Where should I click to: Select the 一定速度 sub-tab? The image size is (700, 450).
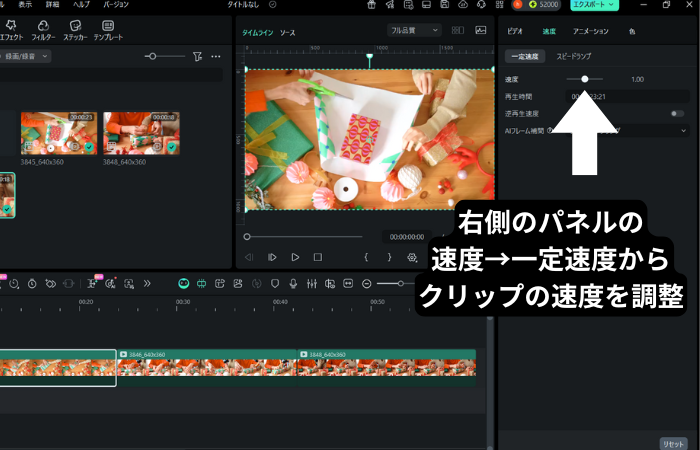point(525,56)
